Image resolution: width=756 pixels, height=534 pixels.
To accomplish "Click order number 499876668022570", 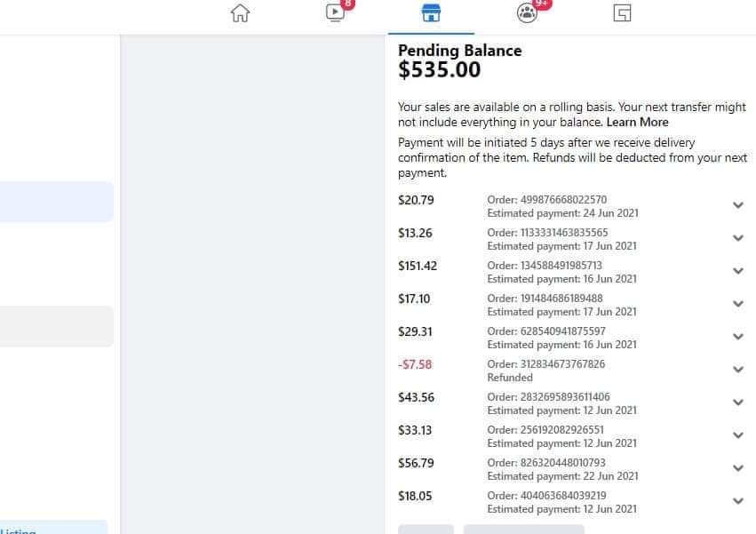I will tap(546, 200).
